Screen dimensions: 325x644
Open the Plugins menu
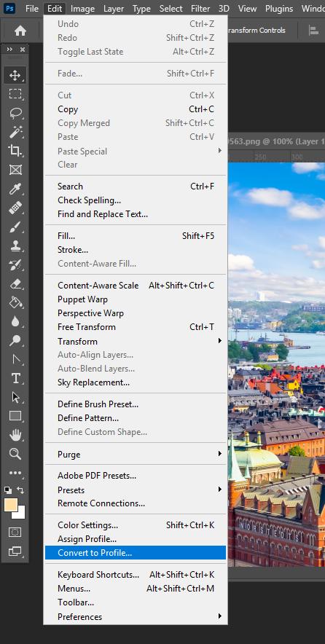pyautogui.click(x=279, y=8)
